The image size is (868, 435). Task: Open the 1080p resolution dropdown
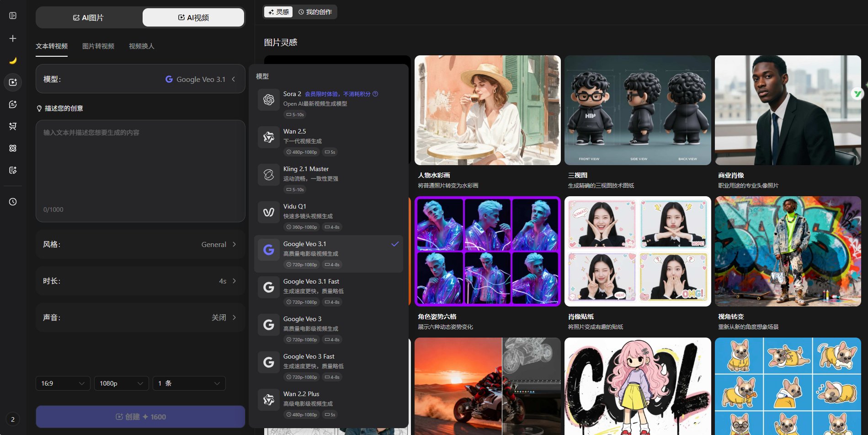tap(121, 383)
